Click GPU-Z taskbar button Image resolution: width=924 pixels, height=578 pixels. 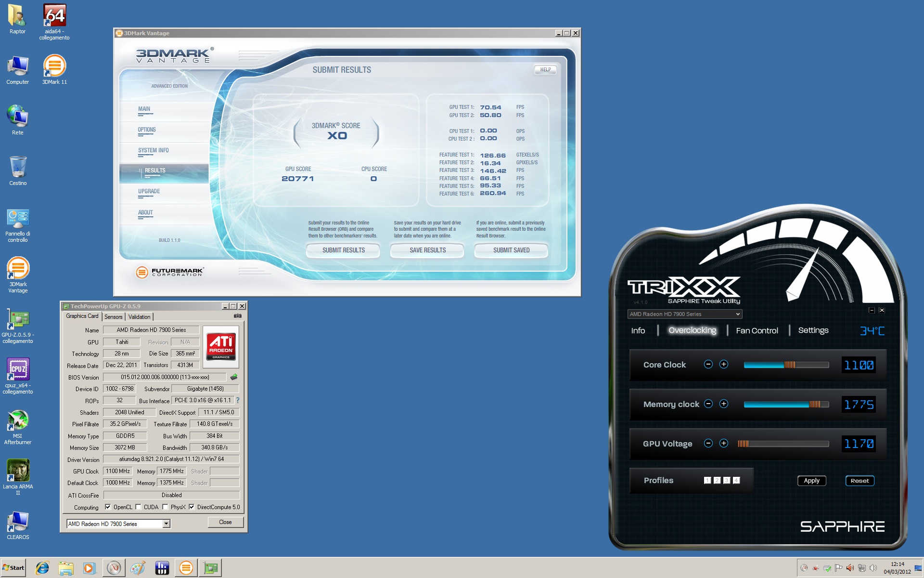coord(210,568)
